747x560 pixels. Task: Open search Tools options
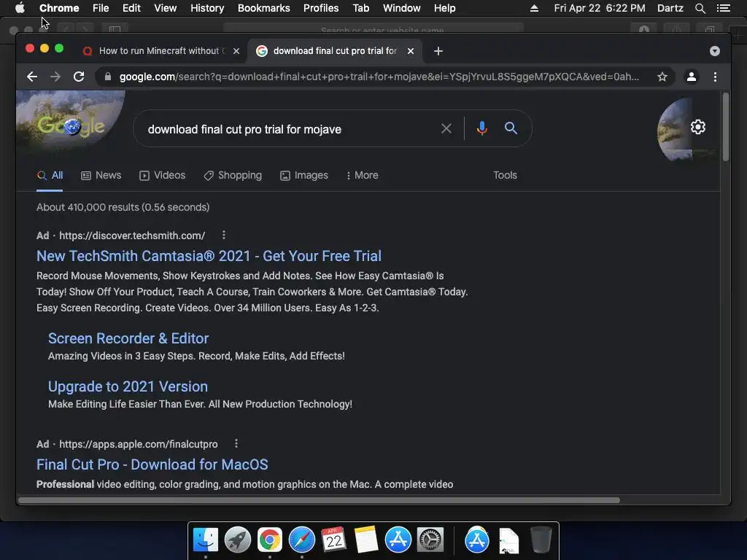point(505,175)
